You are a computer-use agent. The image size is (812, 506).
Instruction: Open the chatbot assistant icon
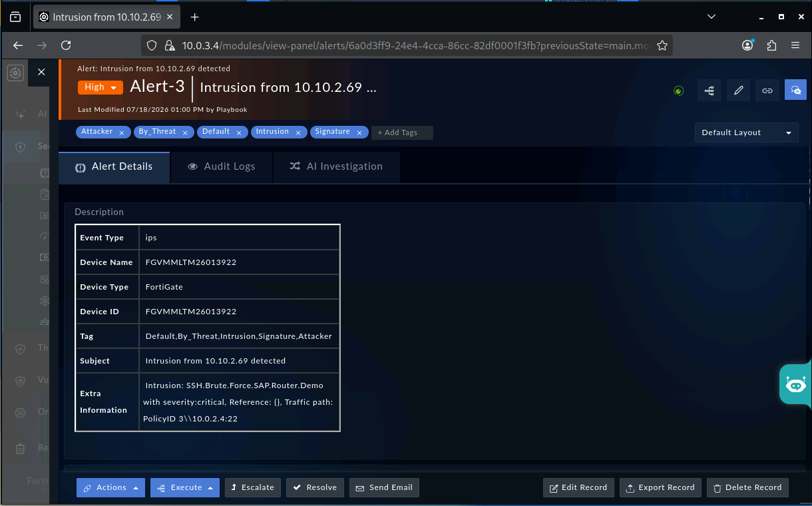click(x=795, y=384)
